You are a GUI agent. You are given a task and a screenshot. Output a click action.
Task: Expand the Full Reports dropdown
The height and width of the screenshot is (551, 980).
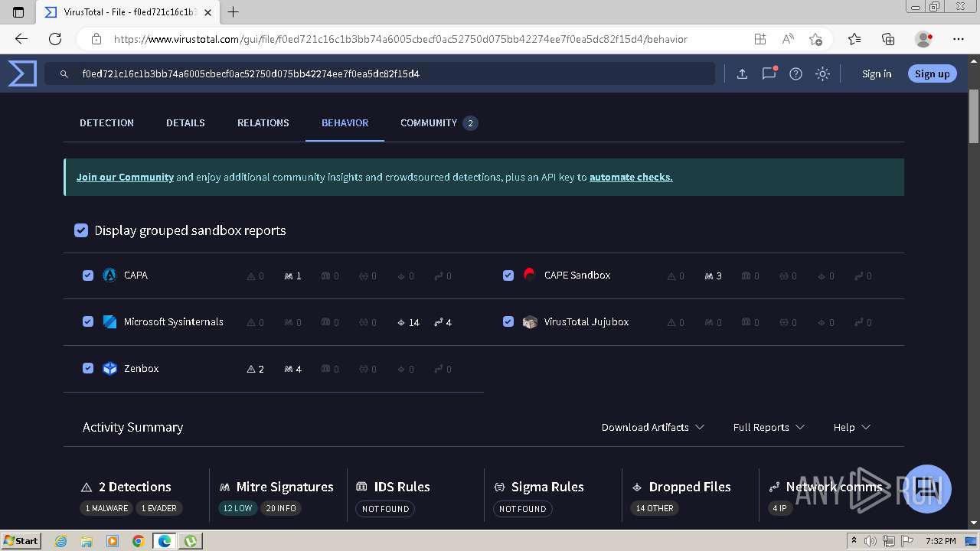click(x=769, y=427)
